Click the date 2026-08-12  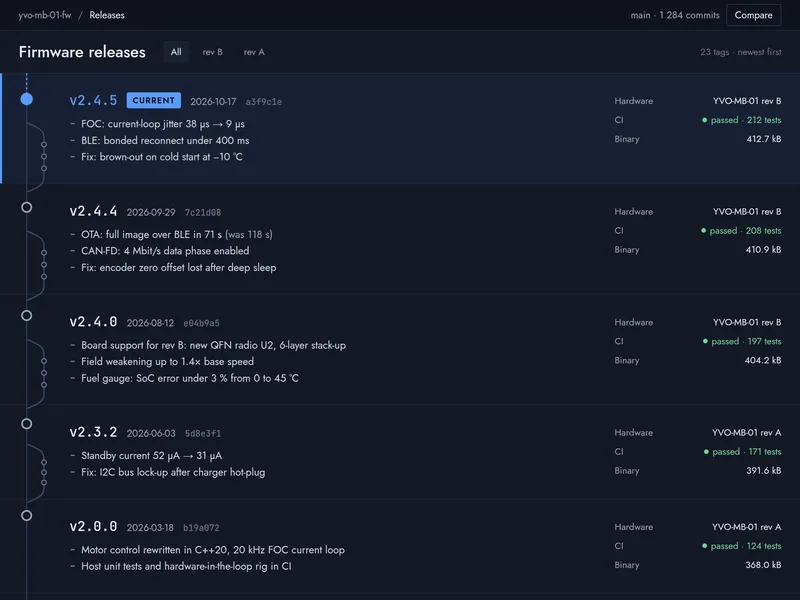click(x=150, y=323)
